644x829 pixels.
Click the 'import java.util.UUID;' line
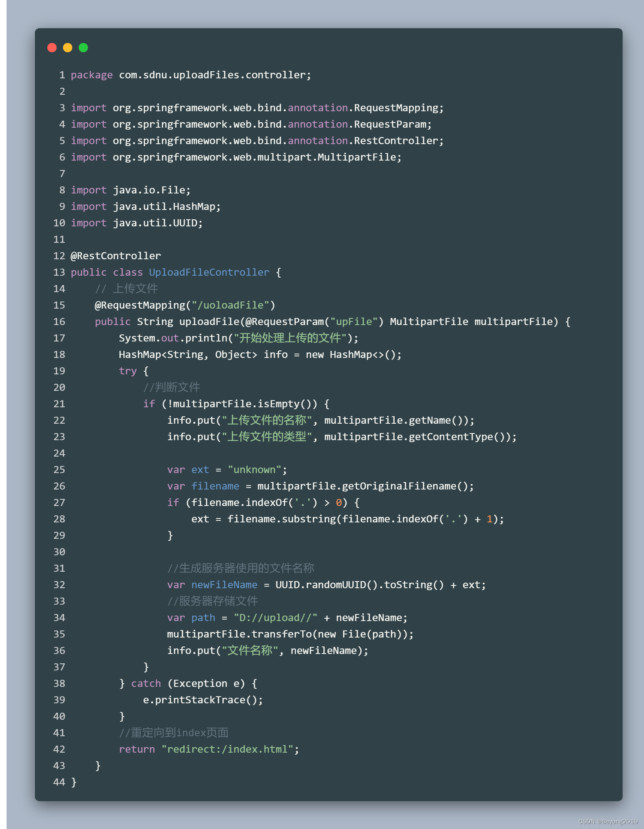click(137, 223)
